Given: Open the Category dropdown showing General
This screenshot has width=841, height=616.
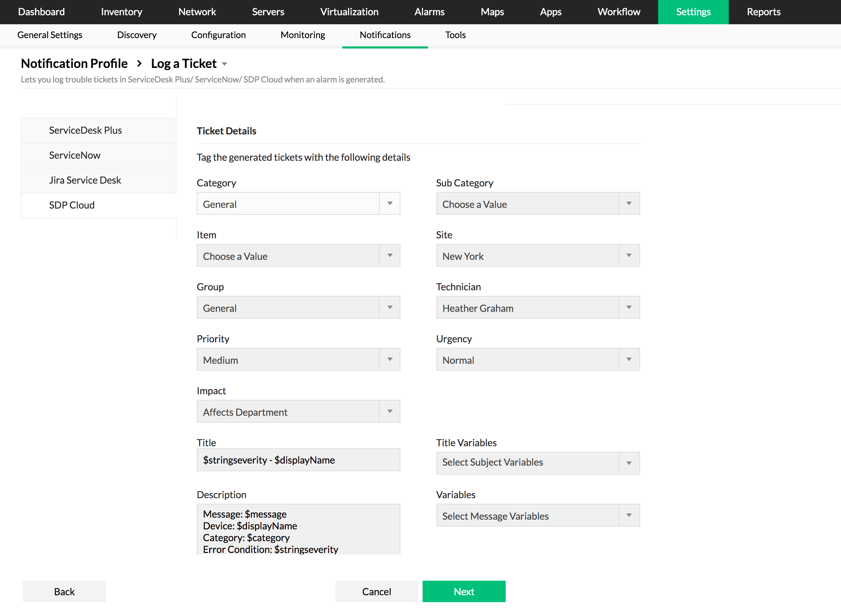Looking at the screenshot, I should [298, 204].
